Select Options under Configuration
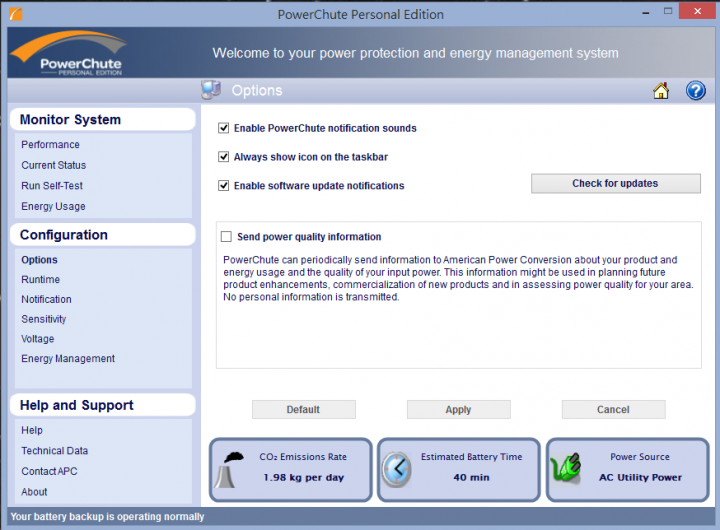The width and height of the screenshot is (720, 530). (x=39, y=260)
